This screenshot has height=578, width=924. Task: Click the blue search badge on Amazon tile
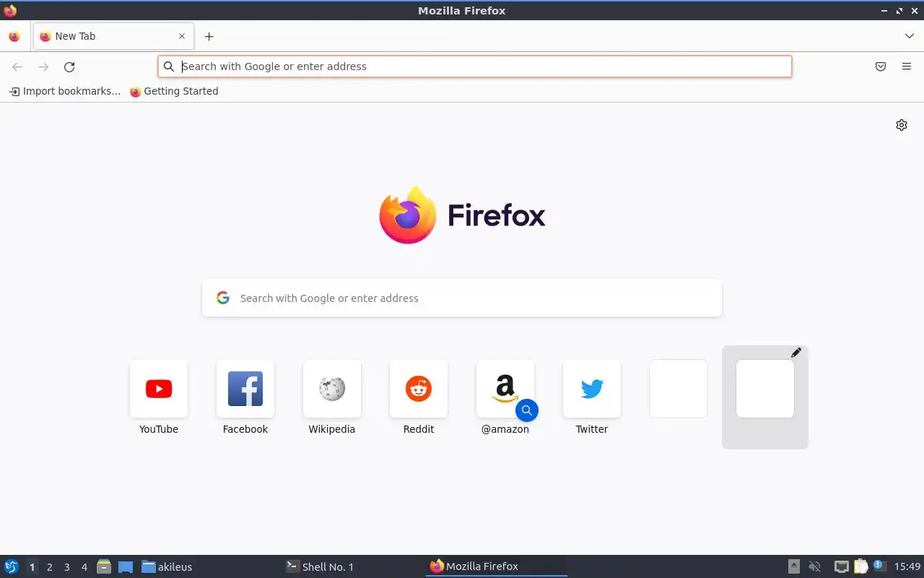coord(527,410)
